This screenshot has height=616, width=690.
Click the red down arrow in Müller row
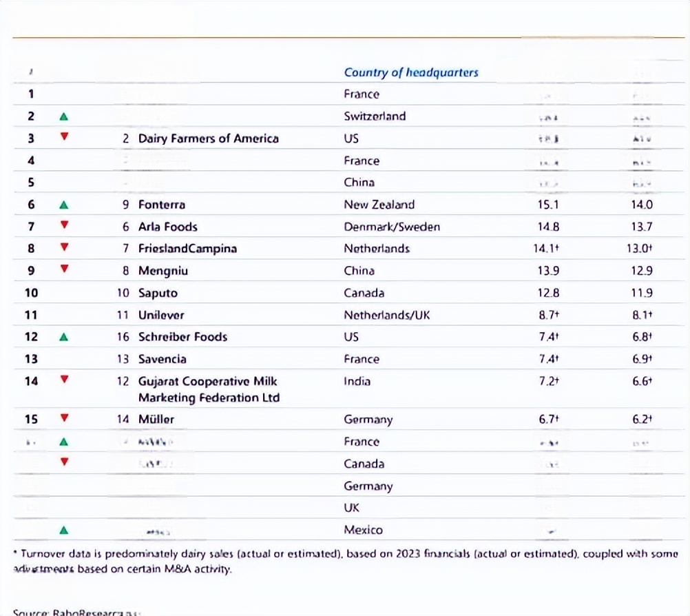pos(64,418)
